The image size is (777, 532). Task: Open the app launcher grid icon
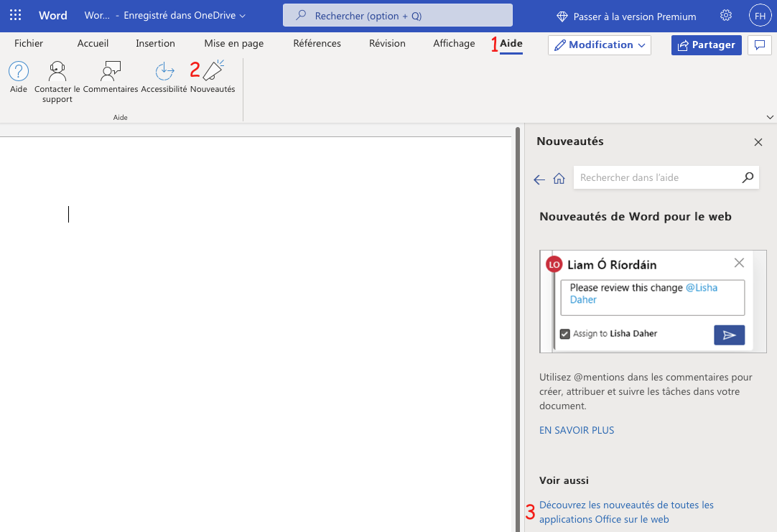15,15
